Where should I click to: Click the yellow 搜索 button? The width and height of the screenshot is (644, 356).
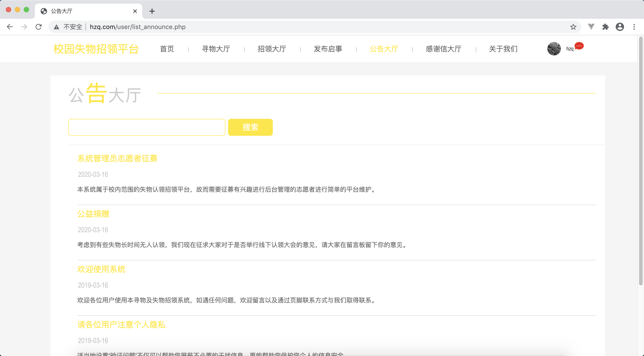(250, 127)
